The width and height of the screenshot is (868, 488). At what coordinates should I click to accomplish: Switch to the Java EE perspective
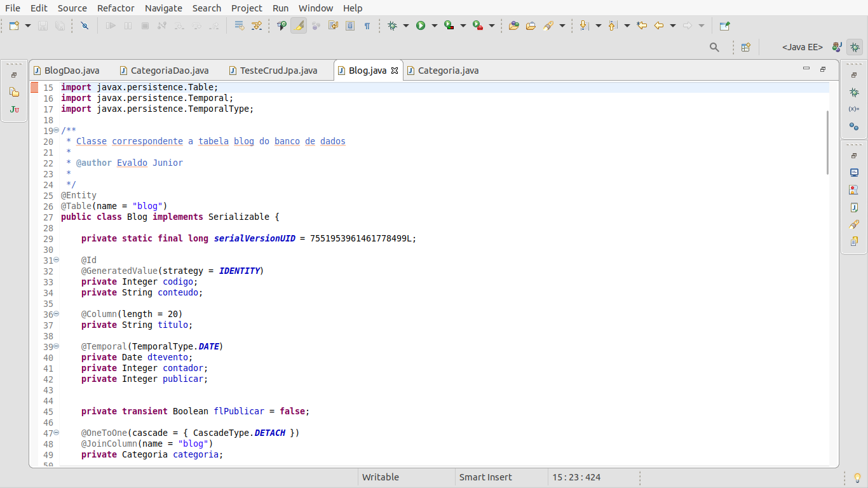tap(802, 47)
